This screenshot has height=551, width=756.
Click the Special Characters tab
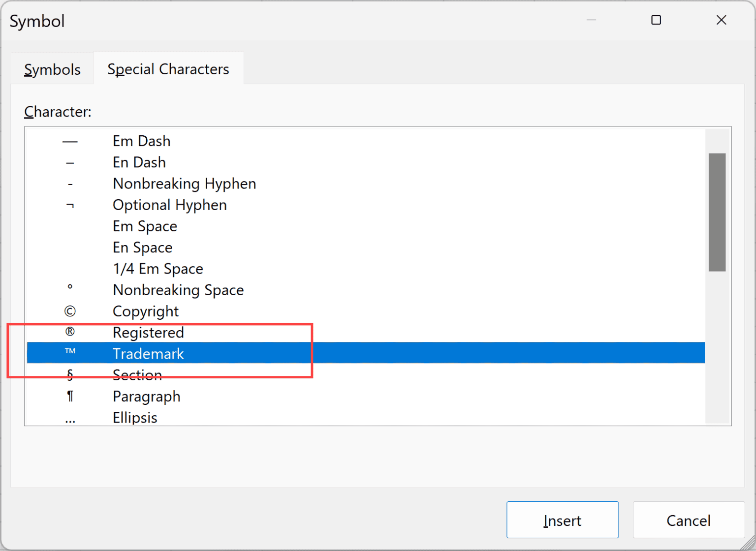click(x=168, y=69)
